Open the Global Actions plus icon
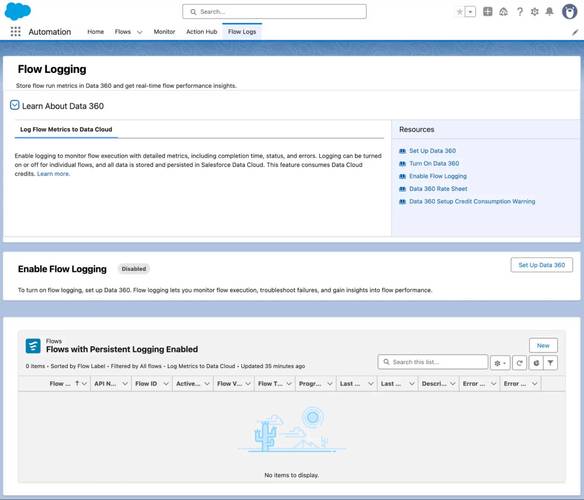Viewport: 584px width, 500px height. pos(488,12)
